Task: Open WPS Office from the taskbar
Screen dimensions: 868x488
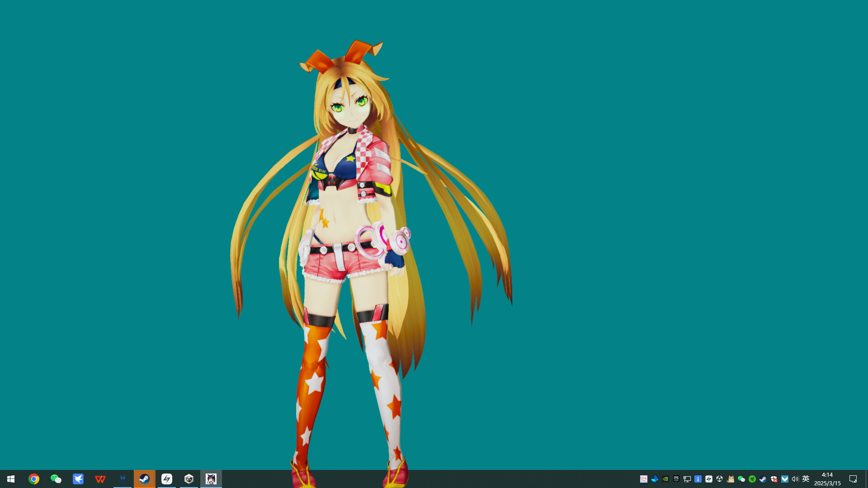Action: [100, 479]
